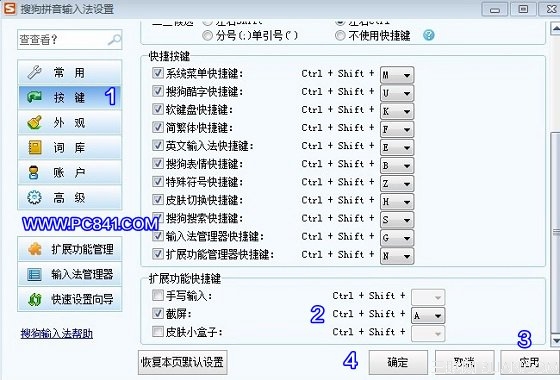Click the gear icon for 高级
This screenshot has width=560, height=380.
[34, 198]
